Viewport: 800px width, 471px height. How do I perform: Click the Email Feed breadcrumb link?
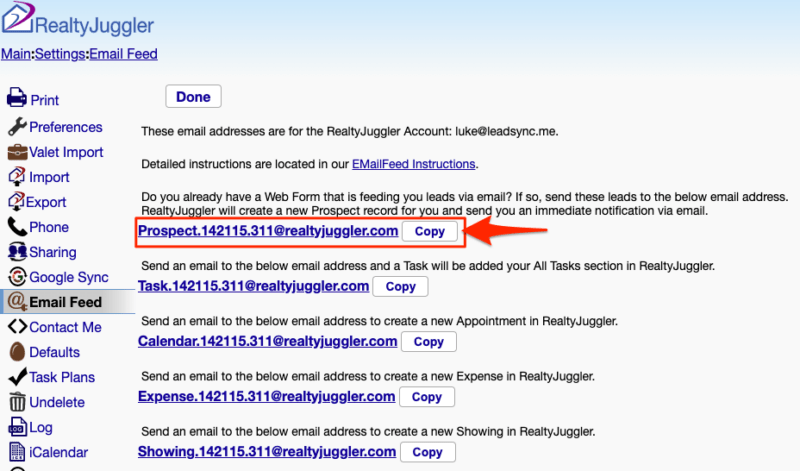123,54
